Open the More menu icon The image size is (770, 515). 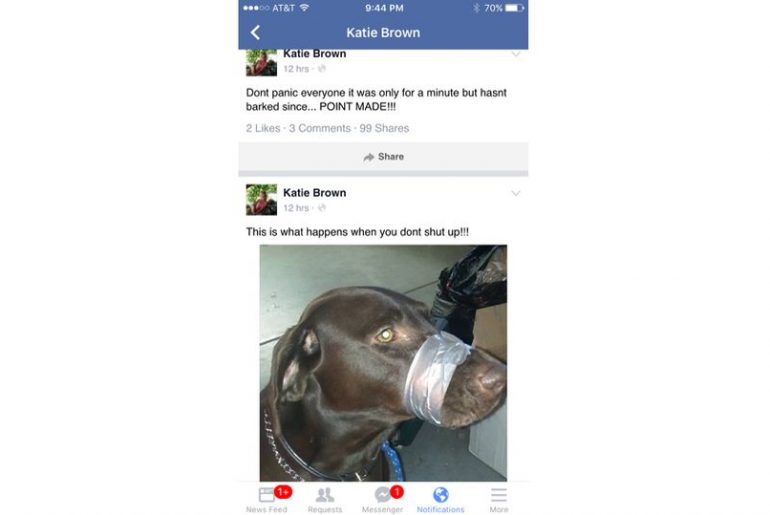tap(499, 495)
